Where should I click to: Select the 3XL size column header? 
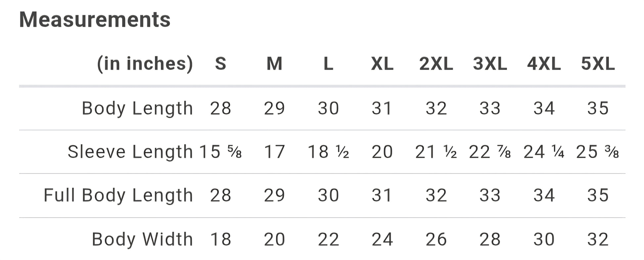490,63
